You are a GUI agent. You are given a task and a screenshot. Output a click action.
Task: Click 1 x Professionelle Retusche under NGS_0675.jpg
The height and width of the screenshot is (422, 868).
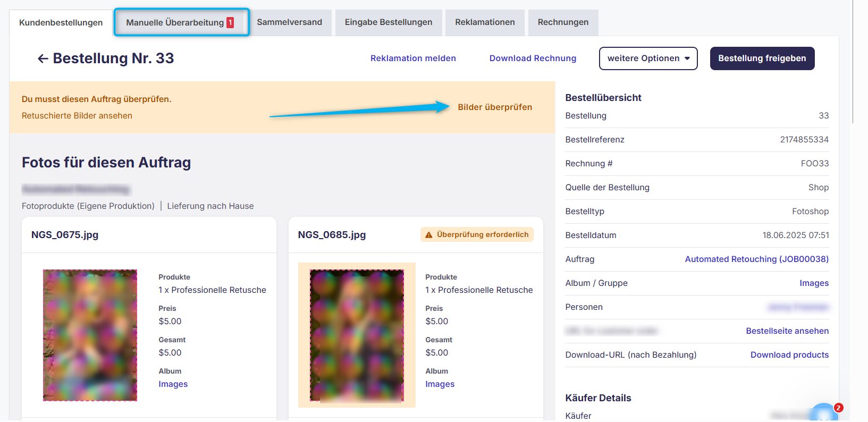[x=212, y=290]
